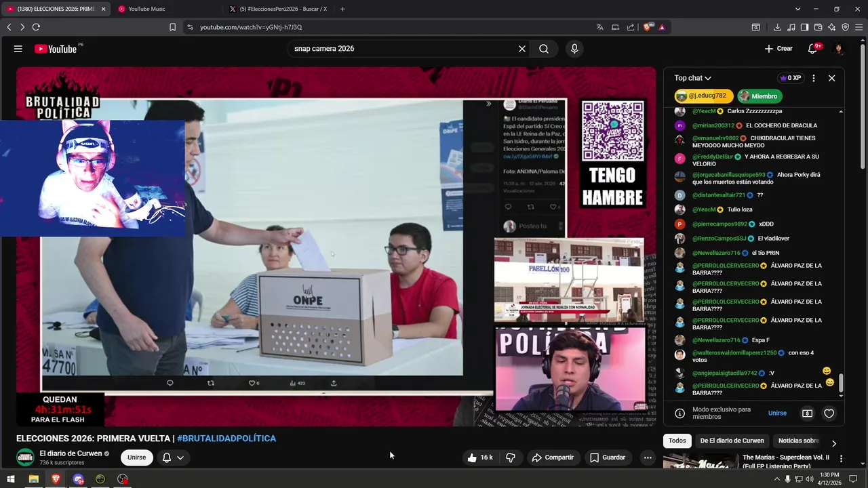The height and width of the screenshot is (488, 868).
Task: Click the @j.educg782 member chip
Action: pos(704,96)
